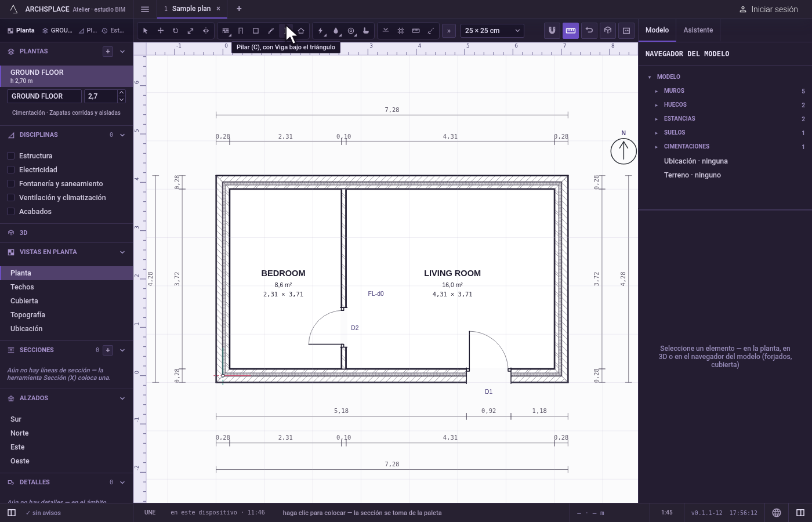Open the 3D cube view button
The height and width of the screenshot is (522, 812).
608,30
